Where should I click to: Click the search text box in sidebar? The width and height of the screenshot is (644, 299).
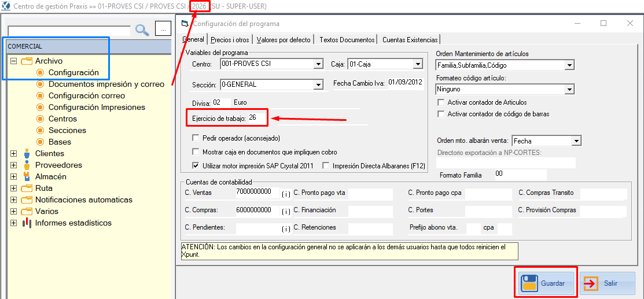click(x=69, y=31)
